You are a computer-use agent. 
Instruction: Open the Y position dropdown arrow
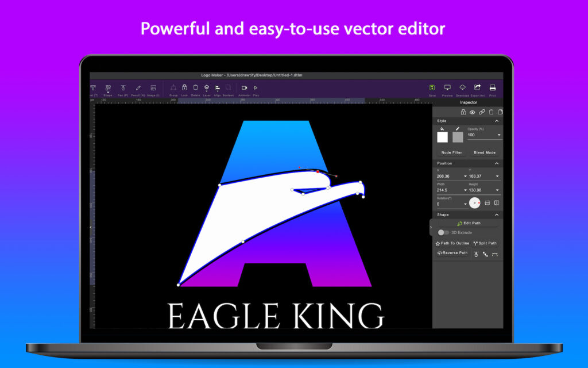tap(497, 176)
